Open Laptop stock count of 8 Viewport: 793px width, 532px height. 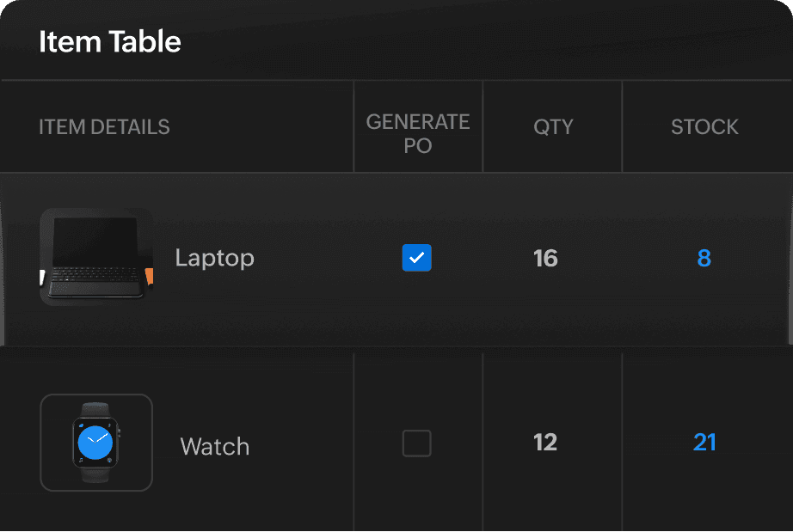click(704, 258)
